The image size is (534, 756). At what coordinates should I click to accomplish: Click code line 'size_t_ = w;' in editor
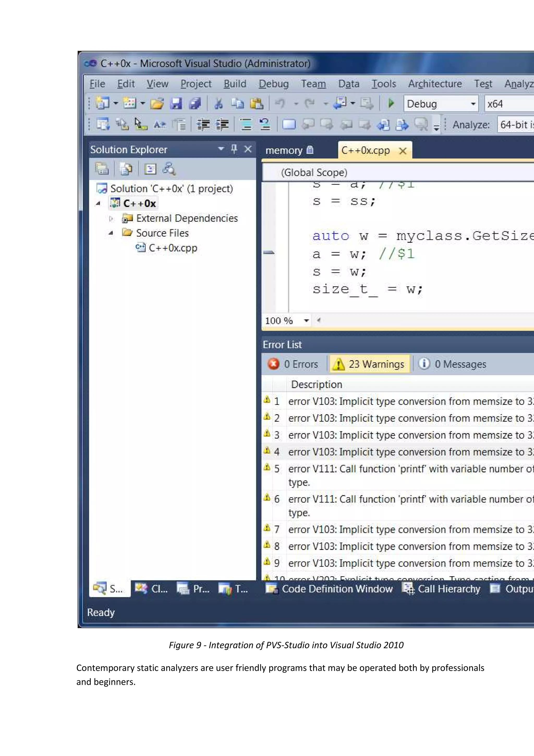(368, 289)
